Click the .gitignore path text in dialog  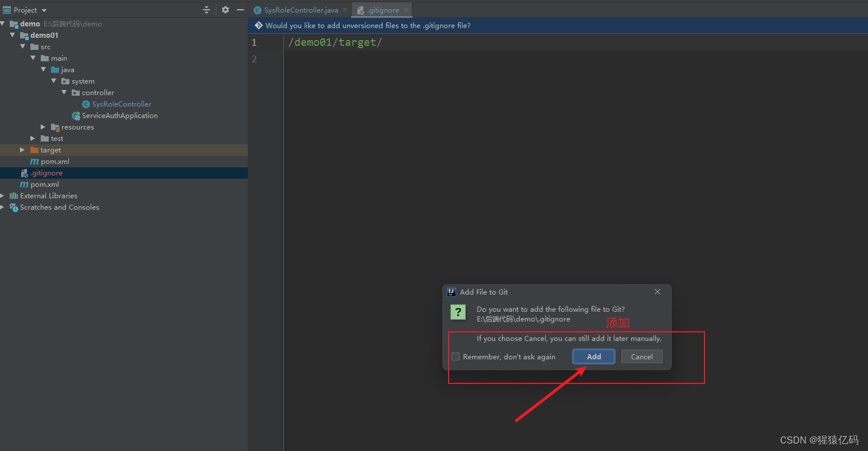pos(523,319)
